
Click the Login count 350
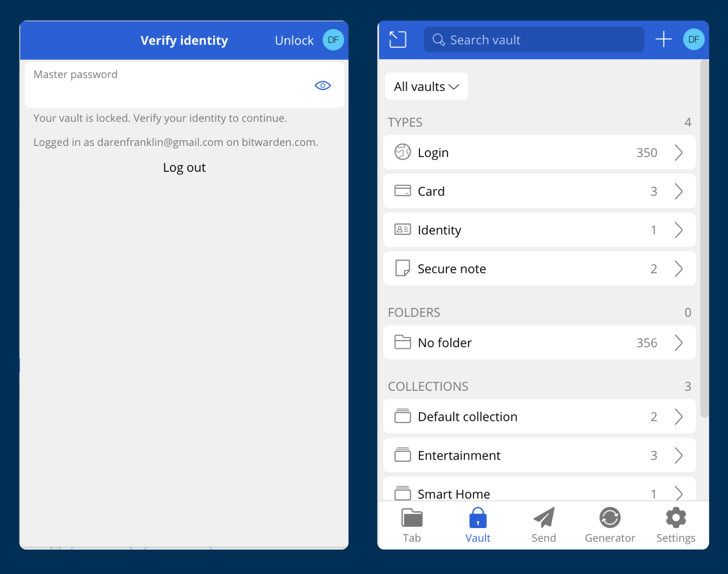[647, 153]
